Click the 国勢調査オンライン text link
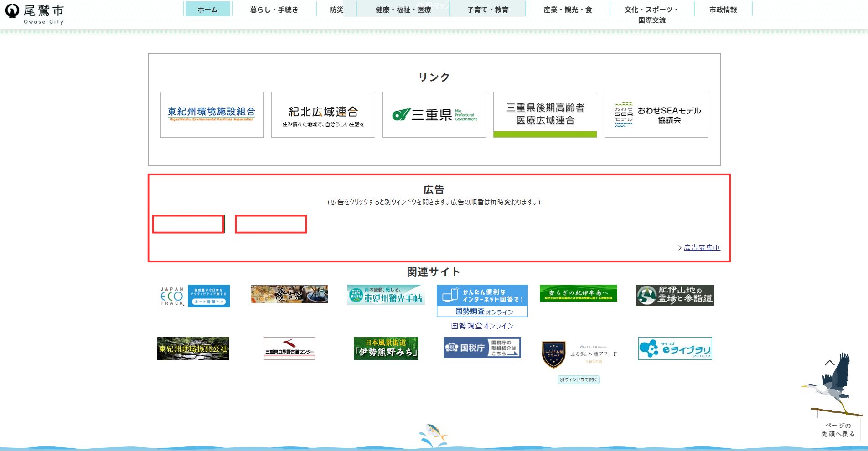Screen dimensions: 868x451 coord(482,326)
